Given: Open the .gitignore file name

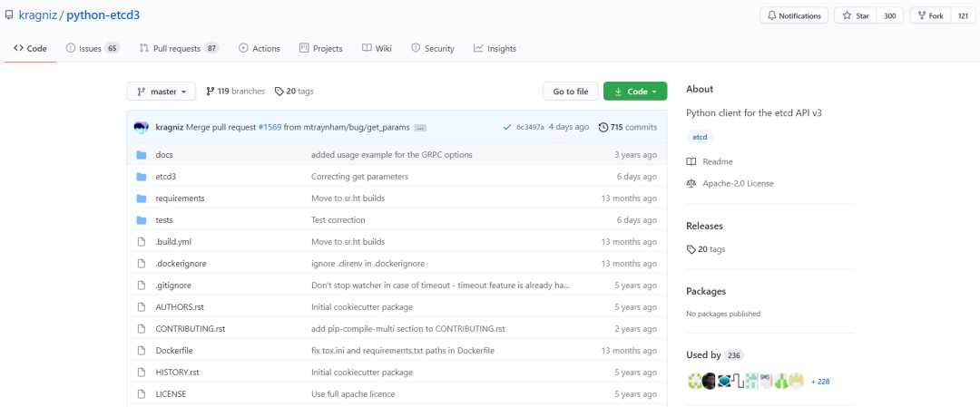Looking at the screenshot, I should tap(173, 286).
